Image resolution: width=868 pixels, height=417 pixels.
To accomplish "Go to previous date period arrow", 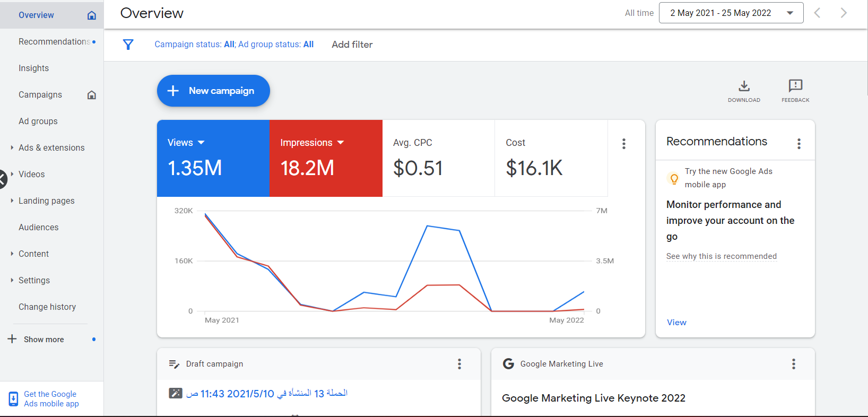I will [x=817, y=13].
